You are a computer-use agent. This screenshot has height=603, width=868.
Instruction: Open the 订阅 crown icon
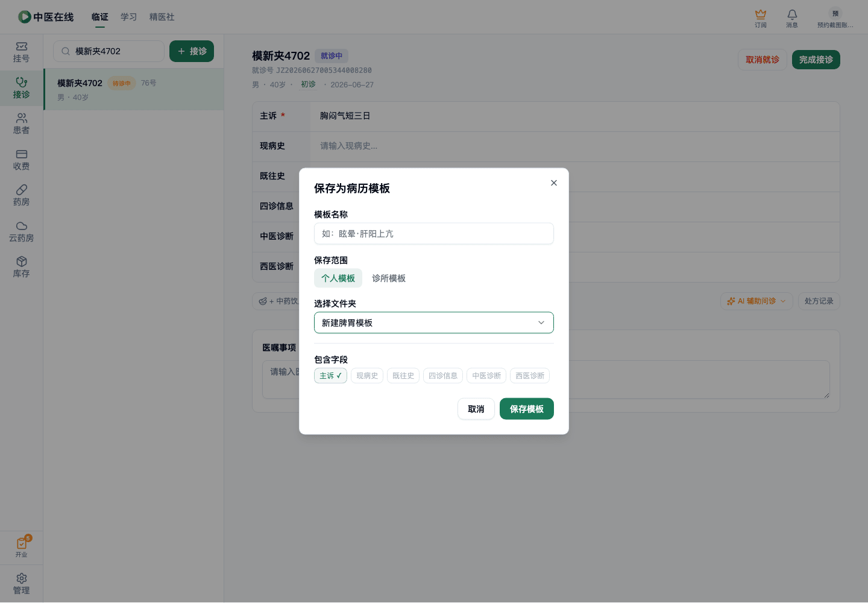click(x=761, y=14)
